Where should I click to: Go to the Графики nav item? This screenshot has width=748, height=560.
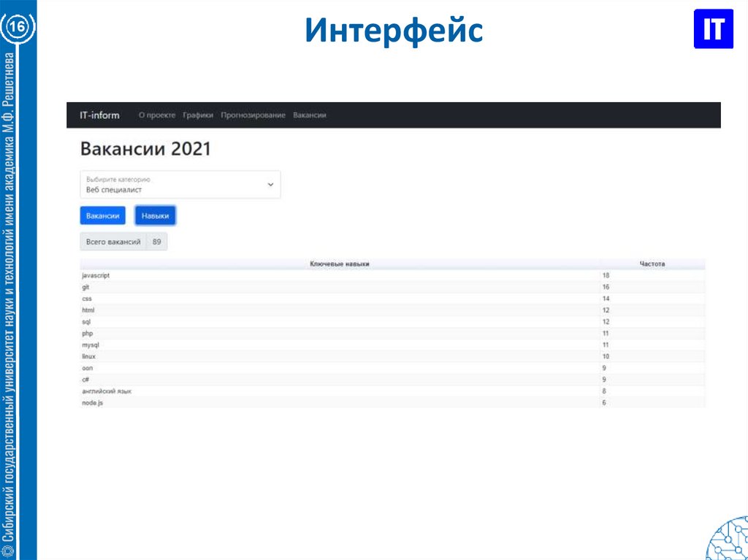coord(198,115)
